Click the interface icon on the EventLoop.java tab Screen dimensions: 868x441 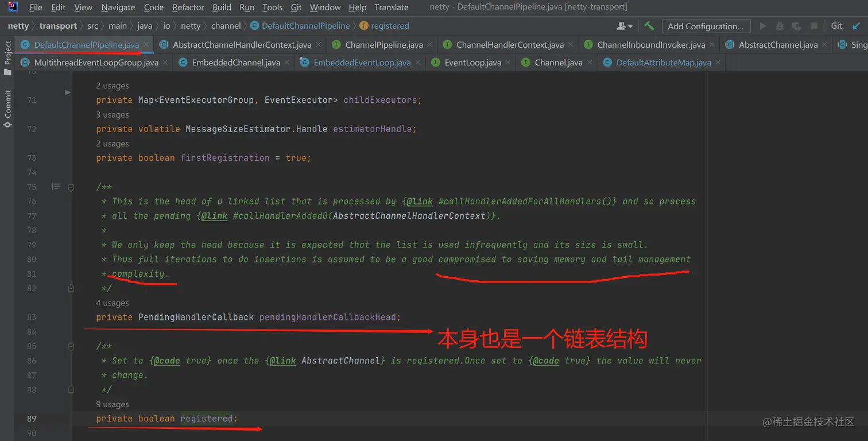[436, 63]
